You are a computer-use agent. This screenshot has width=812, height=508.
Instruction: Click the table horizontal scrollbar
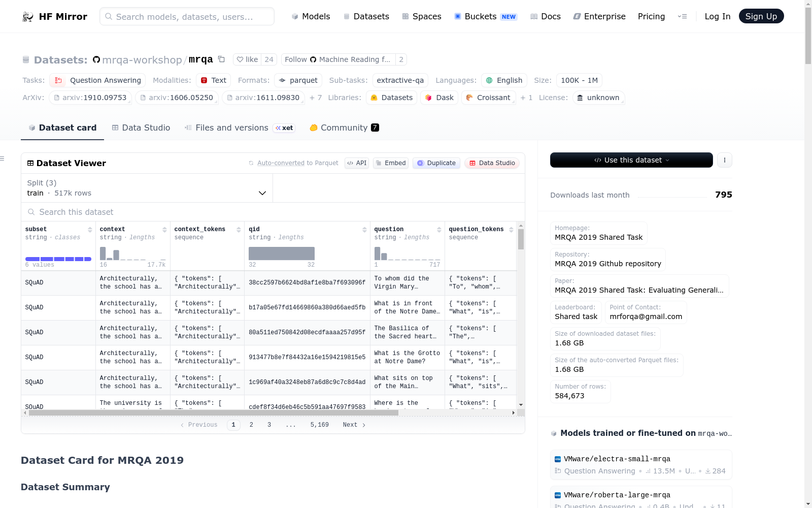[214, 413]
